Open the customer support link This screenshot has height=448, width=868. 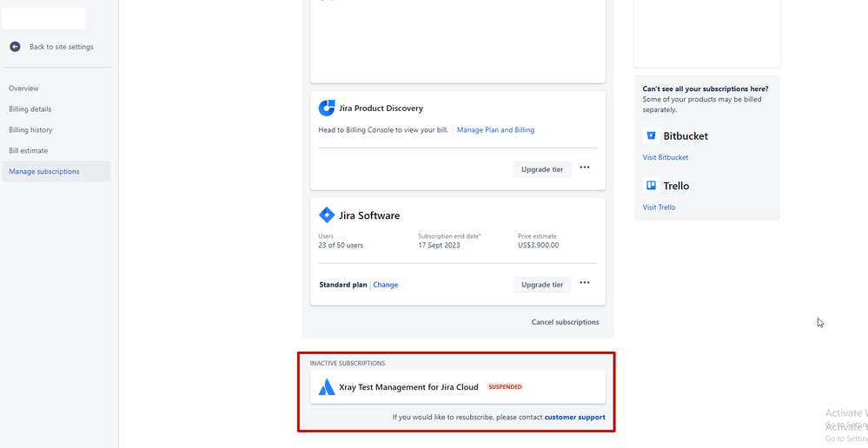click(574, 417)
